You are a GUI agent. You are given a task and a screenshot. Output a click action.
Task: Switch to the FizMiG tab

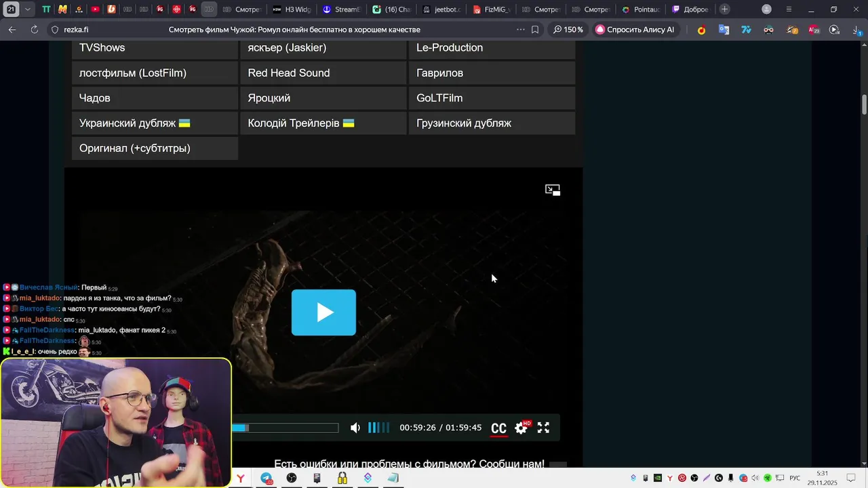[491, 9]
